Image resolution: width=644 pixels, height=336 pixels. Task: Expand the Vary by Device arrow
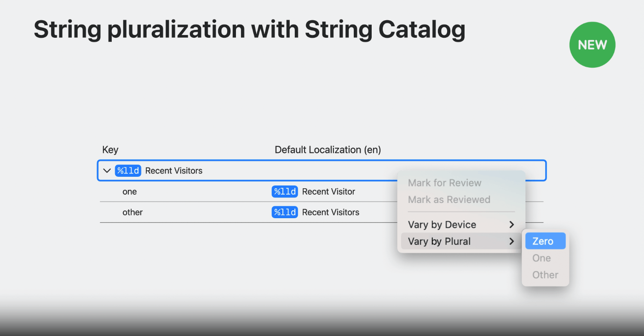[x=512, y=225]
